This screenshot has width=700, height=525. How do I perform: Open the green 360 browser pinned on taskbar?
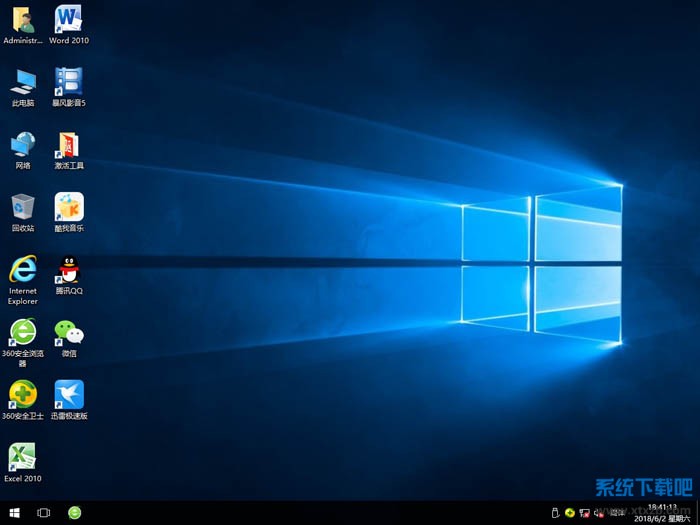(x=75, y=513)
